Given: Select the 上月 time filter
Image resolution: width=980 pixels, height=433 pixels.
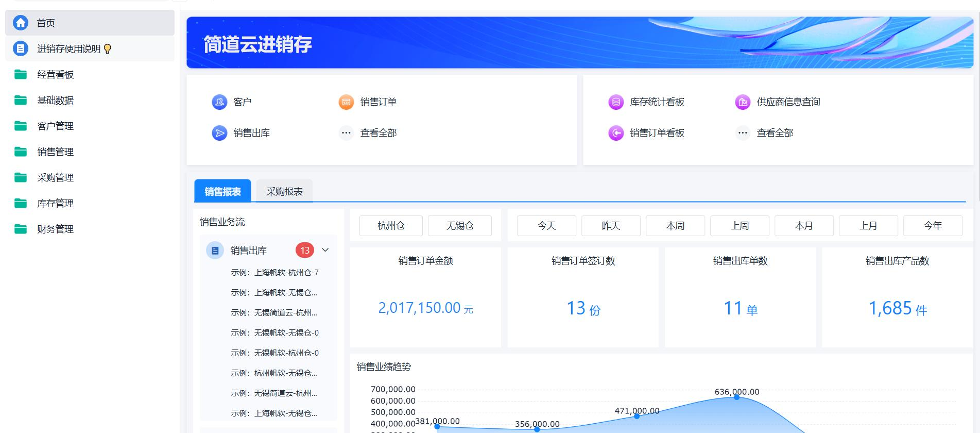Looking at the screenshot, I should 868,226.
